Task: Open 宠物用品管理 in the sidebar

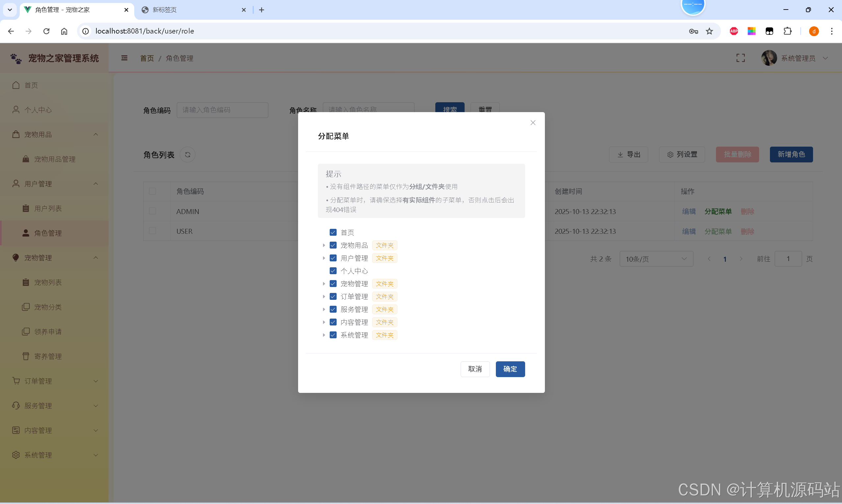Action: click(x=54, y=159)
